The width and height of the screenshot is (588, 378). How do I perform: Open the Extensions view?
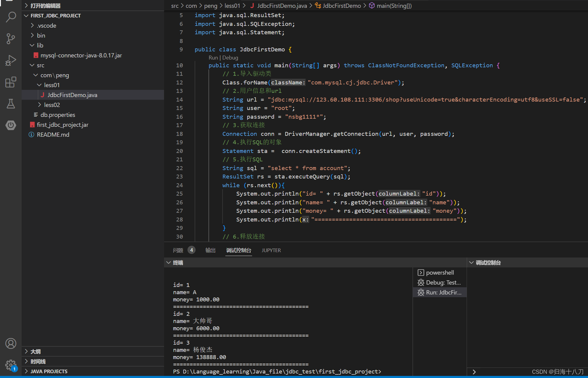click(11, 82)
